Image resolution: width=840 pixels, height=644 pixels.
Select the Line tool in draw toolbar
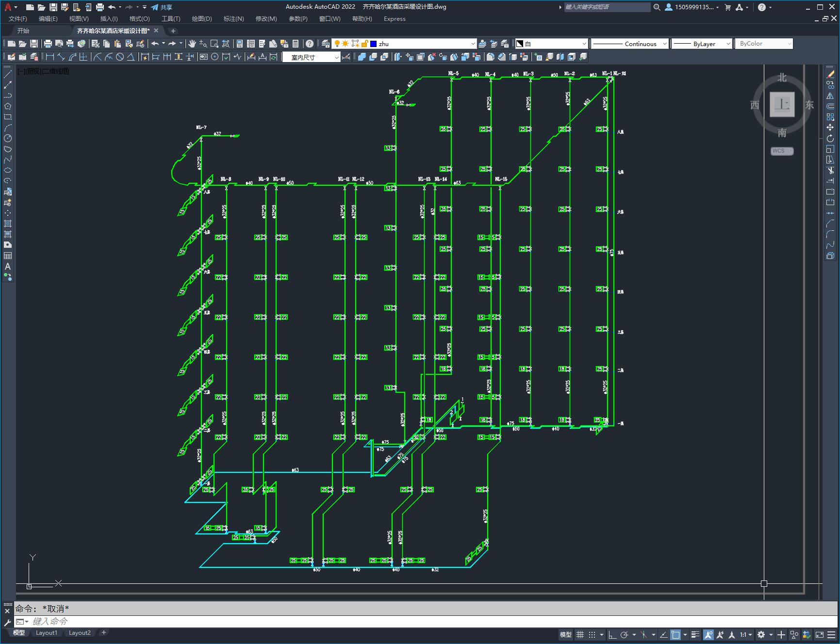(8, 74)
